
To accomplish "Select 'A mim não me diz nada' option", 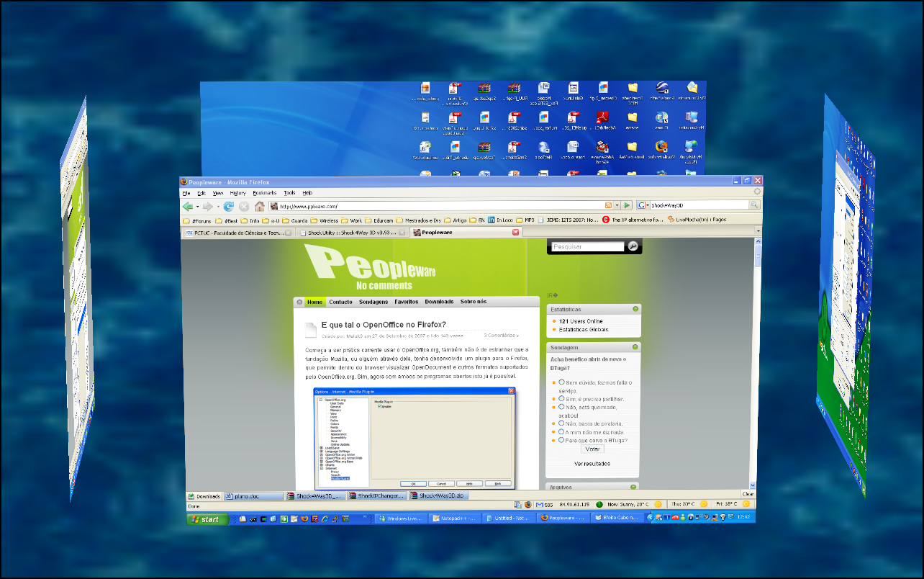I will [561, 431].
